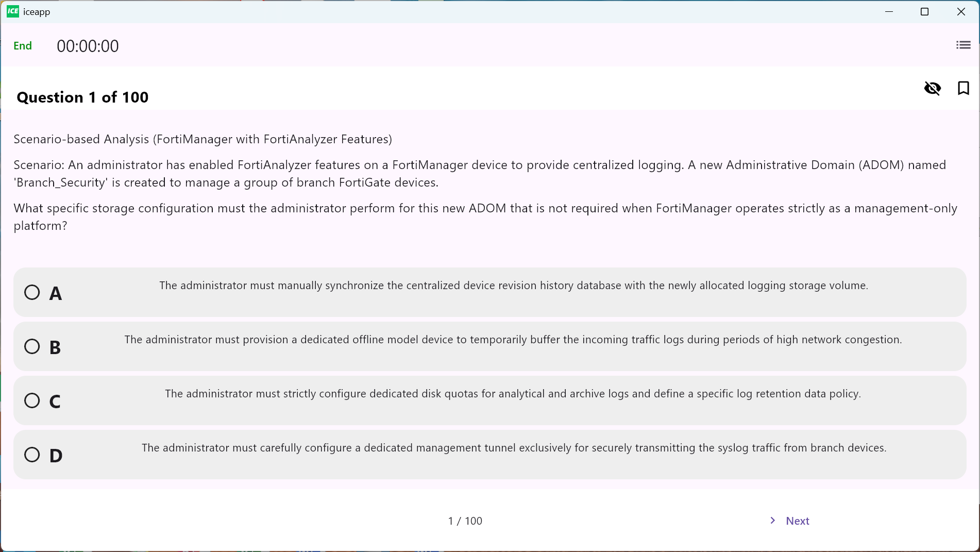980x552 pixels.
Task: Open the question list menu icon
Action: [963, 45]
